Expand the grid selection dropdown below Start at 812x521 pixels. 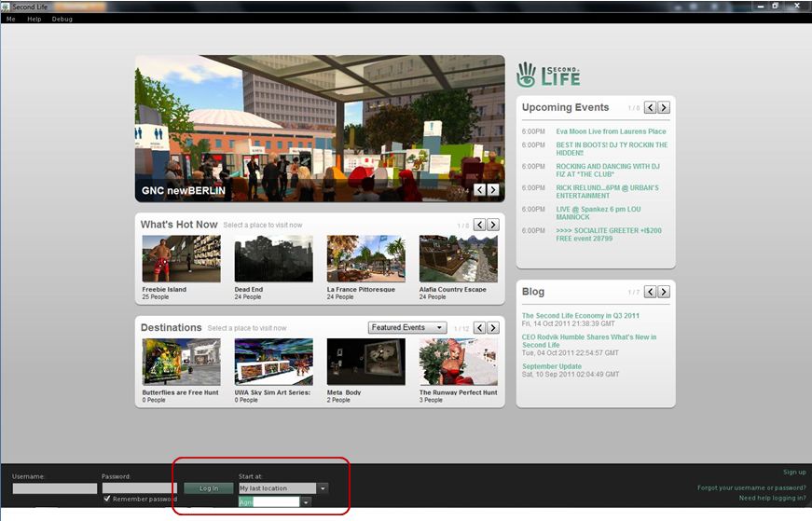(306, 502)
